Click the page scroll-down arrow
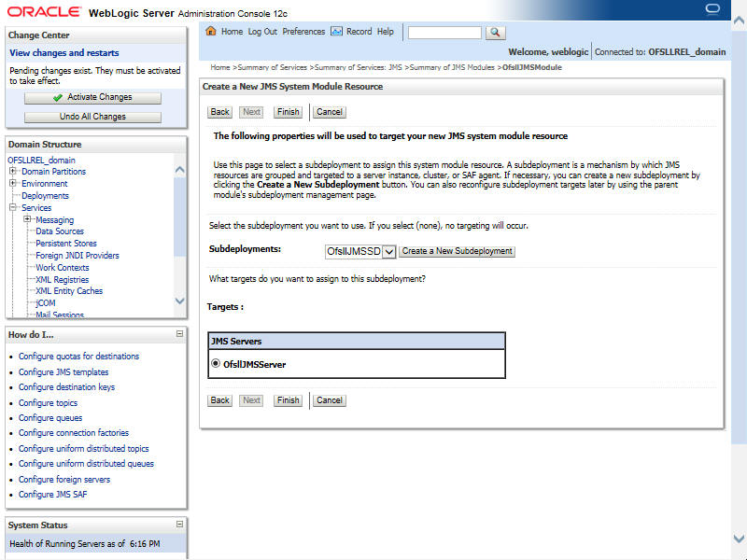The width and height of the screenshot is (747, 560). point(739,539)
